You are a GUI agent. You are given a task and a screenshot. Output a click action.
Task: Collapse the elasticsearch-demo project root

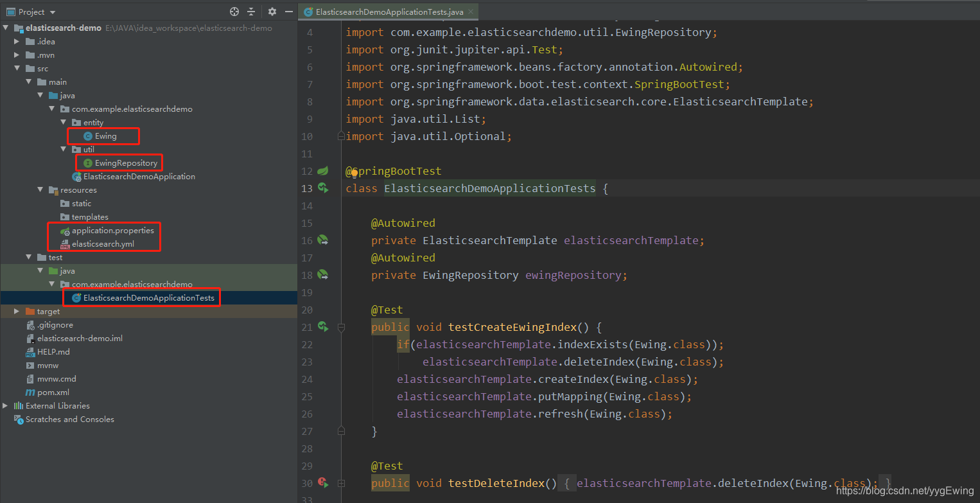click(x=6, y=28)
